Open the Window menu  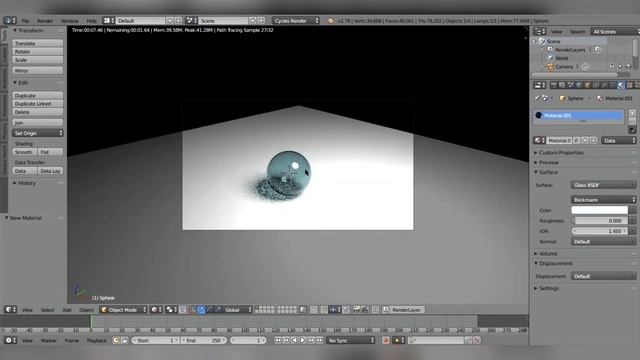click(69, 21)
